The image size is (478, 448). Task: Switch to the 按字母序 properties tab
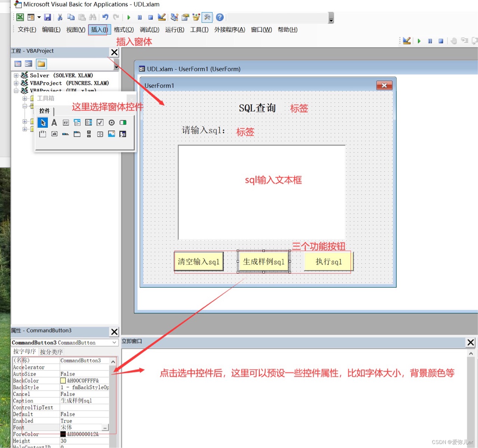pyautogui.click(x=25, y=352)
